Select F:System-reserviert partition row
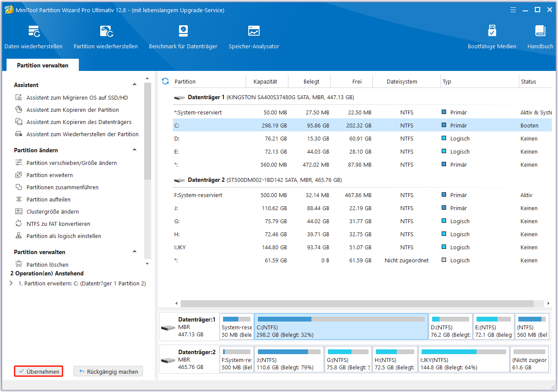 362,195
